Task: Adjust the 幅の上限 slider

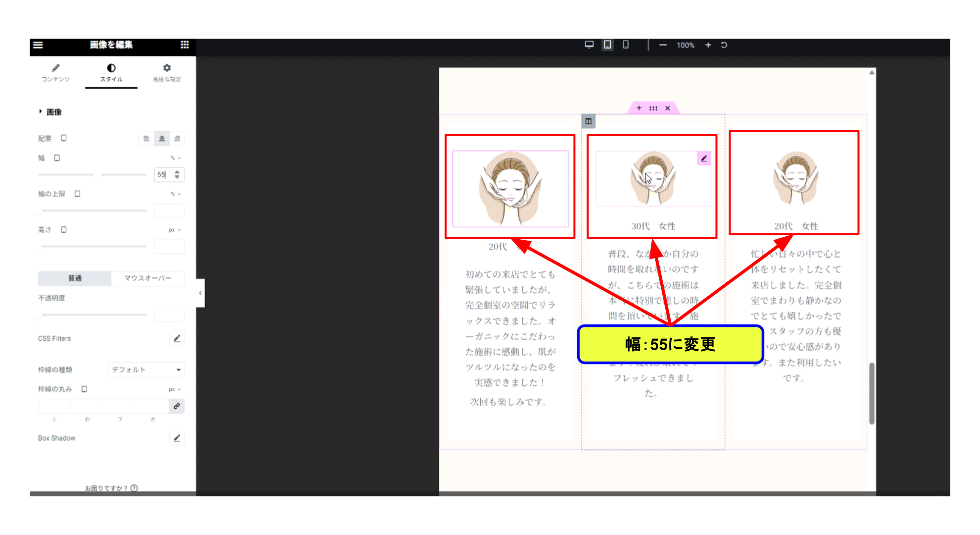Action: click(x=93, y=211)
